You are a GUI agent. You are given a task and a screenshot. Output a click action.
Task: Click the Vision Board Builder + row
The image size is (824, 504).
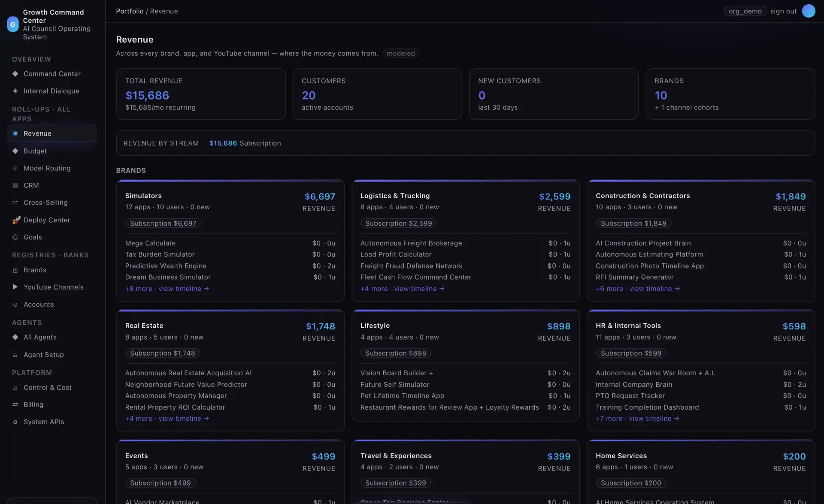click(465, 373)
